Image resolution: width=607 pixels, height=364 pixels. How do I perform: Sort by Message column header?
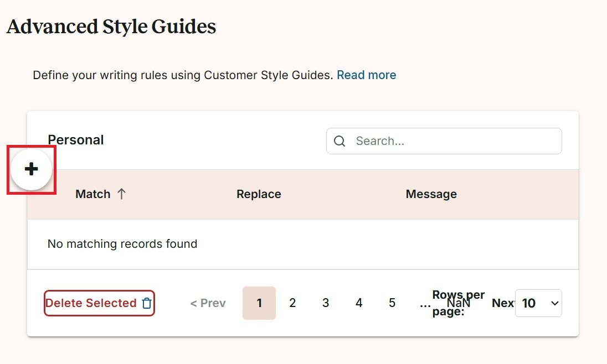point(431,194)
